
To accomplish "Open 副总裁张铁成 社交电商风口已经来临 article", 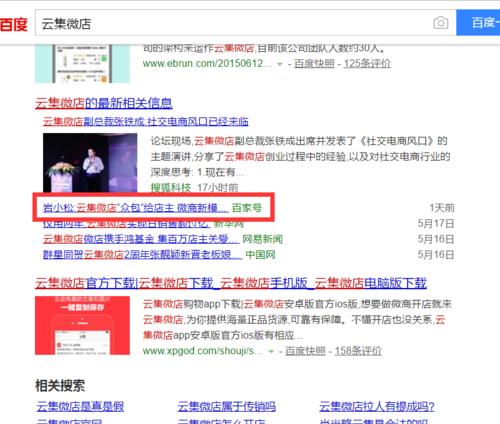I will [146, 121].
